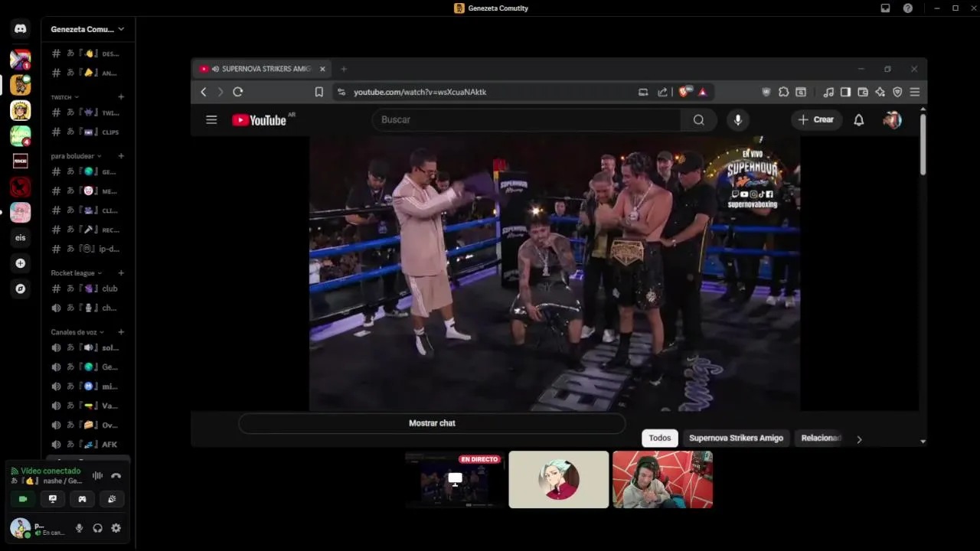Open Brave playlist music note icon

[x=828, y=92]
